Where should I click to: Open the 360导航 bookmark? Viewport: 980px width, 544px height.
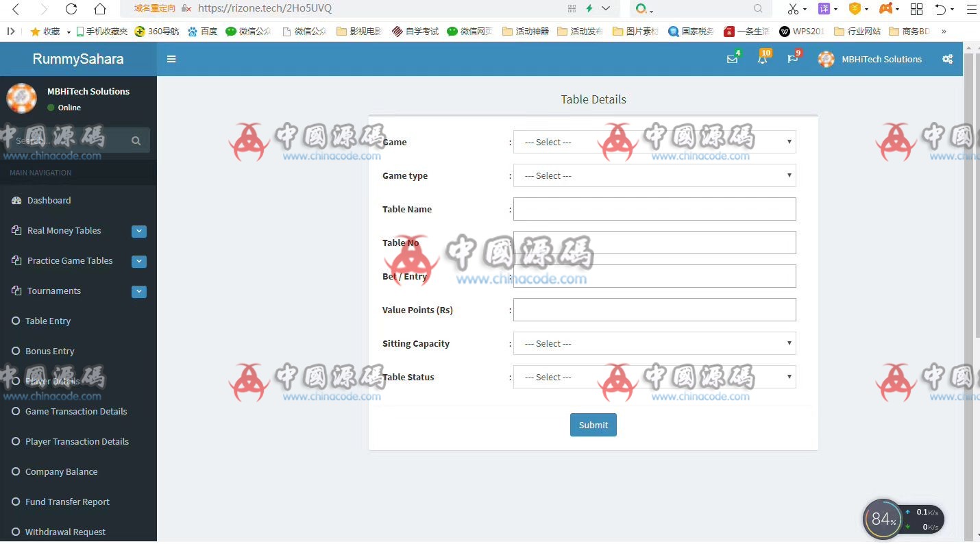point(158,32)
